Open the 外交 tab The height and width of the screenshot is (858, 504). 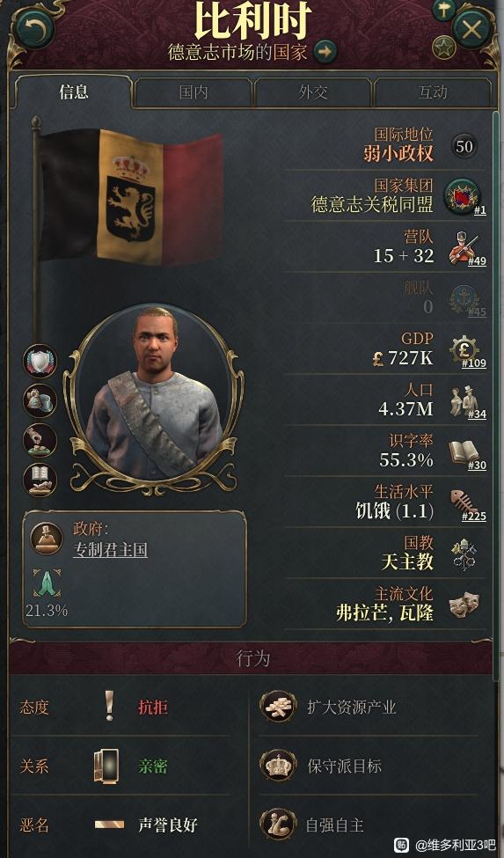(x=312, y=92)
